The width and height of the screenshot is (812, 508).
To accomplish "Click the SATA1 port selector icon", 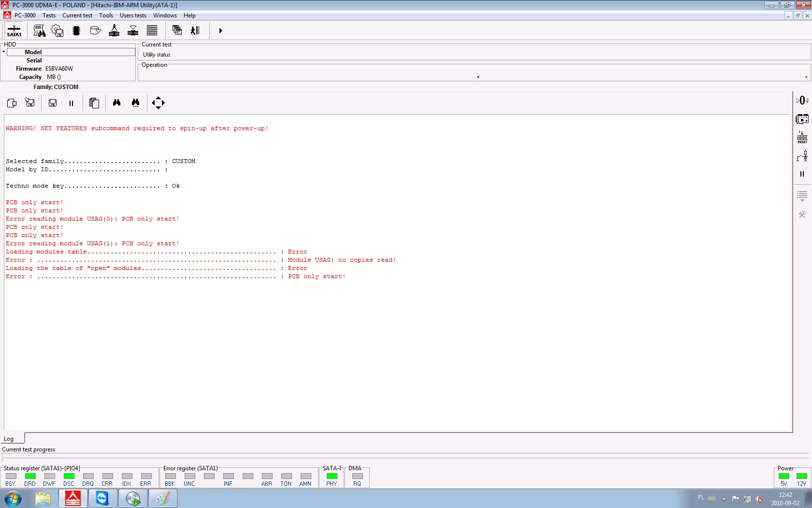I will pos(14,30).
